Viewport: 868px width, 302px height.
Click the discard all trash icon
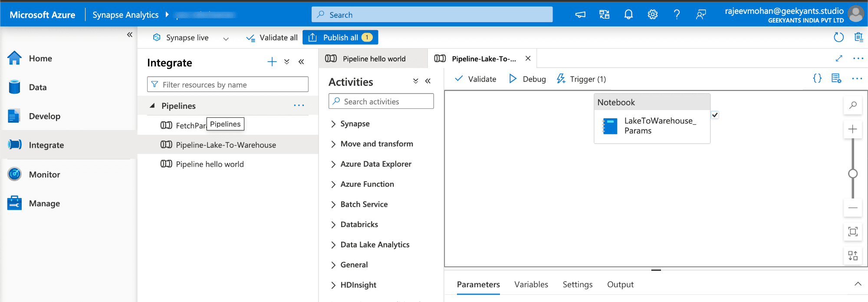coord(858,37)
